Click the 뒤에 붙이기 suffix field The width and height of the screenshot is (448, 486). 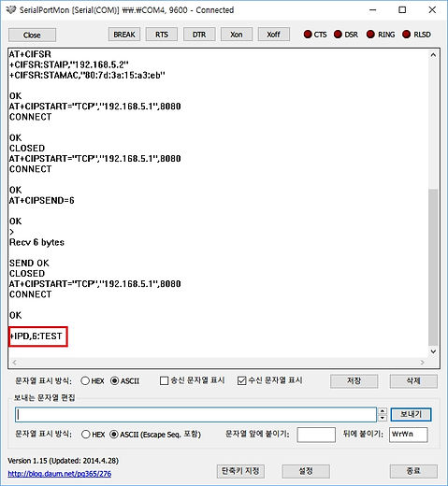409,435
